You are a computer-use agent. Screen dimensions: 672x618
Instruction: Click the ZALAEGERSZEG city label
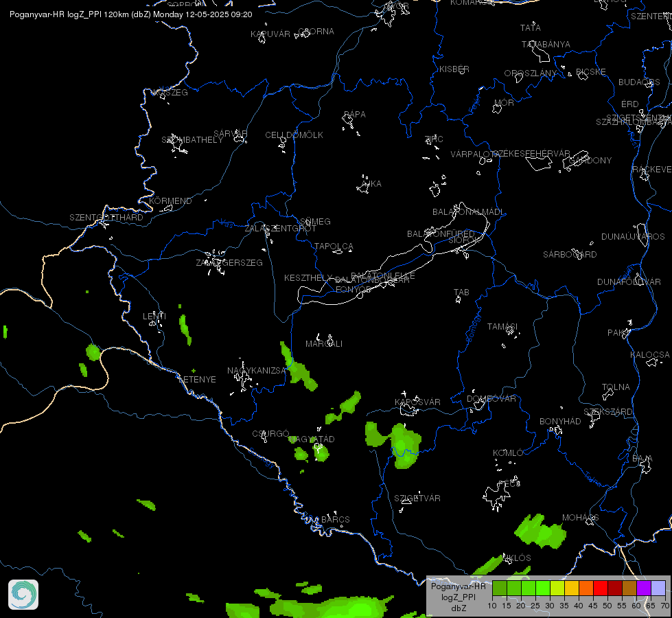click(229, 263)
